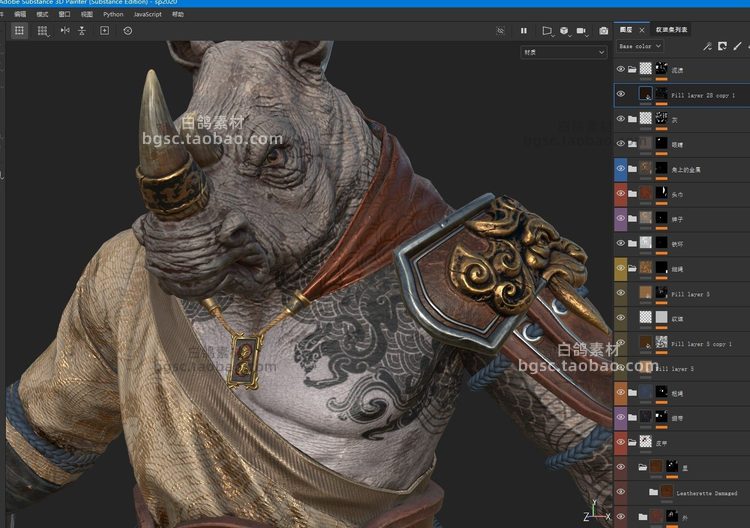Image resolution: width=750 pixels, height=528 pixels.
Task: Click the content thumbnail of 铁环 group
Action: (x=646, y=242)
